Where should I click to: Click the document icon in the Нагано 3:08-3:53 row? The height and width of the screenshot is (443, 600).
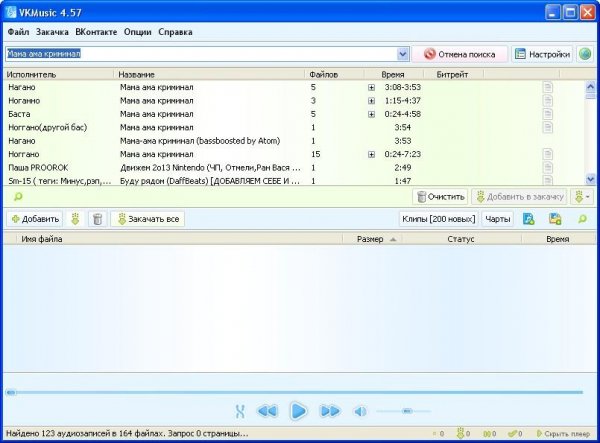pyautogui.click(x=548, y=87)
